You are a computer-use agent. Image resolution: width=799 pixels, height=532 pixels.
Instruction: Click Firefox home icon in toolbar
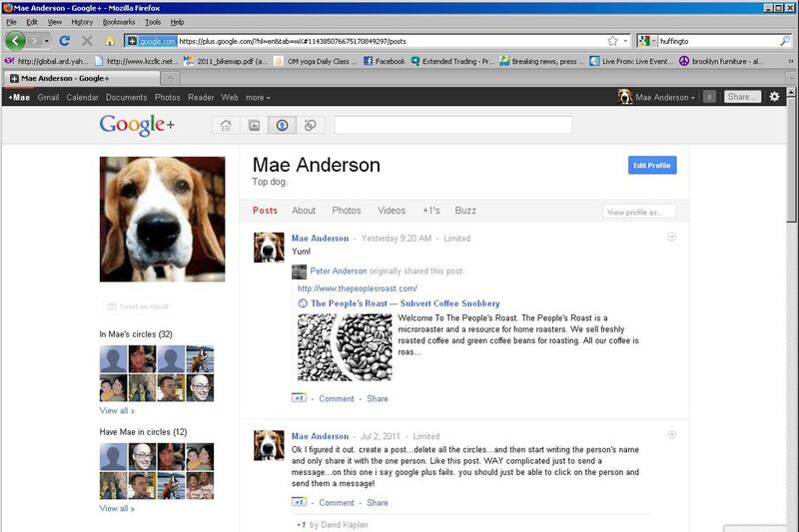tap(109, 41)
